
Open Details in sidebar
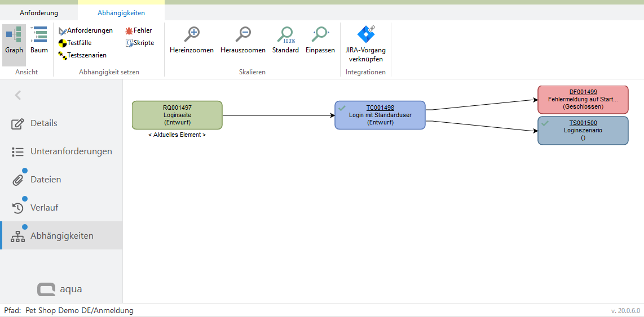coord(43,123)
